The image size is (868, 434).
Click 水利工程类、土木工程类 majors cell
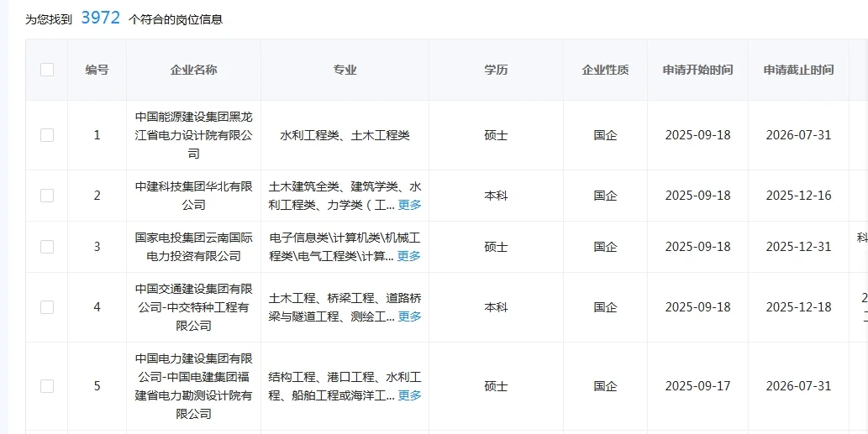coord(345,135)
